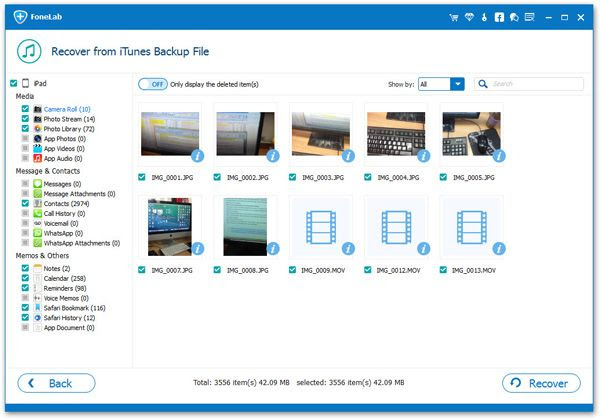
Task: Click the search input field
Action: (529, 84)
